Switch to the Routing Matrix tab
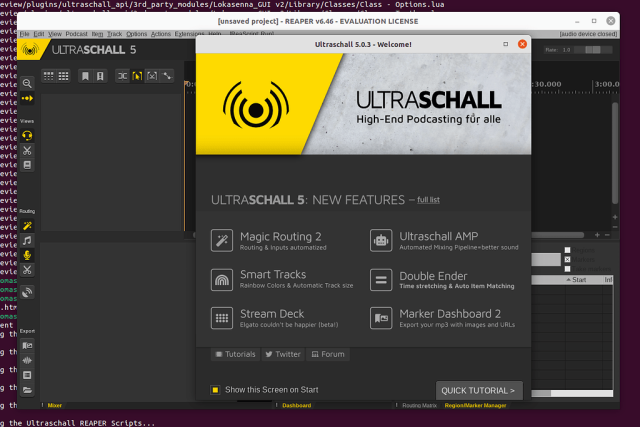 [419, 405]
